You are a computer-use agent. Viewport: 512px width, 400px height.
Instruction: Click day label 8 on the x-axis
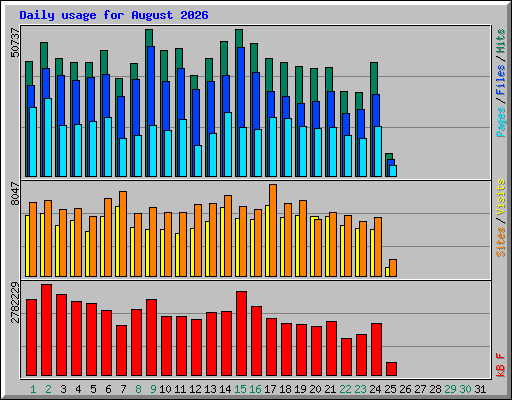(138, 389)
